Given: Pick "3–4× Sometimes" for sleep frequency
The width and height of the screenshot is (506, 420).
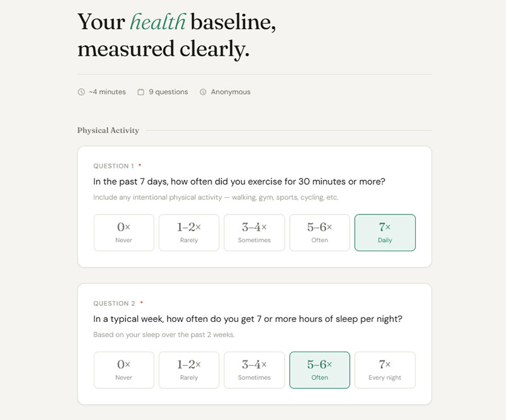Looking at the screenshot, I should (x=254, y=370).
